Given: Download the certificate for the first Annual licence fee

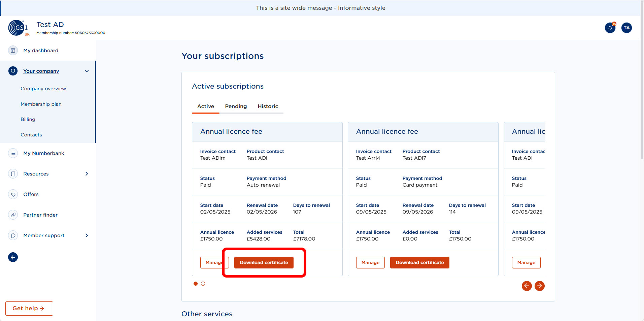Looking at the screenshot, I should pos(264,262).
